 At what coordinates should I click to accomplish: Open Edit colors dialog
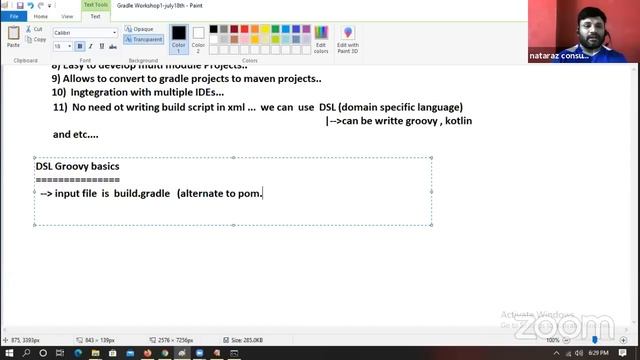pyautogui.click(x=321, y=39)
